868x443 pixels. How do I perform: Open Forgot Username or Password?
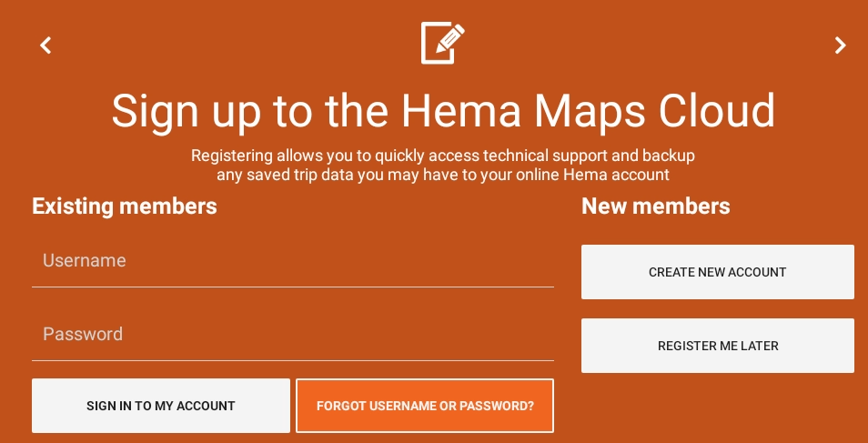(x=425, y=406)
